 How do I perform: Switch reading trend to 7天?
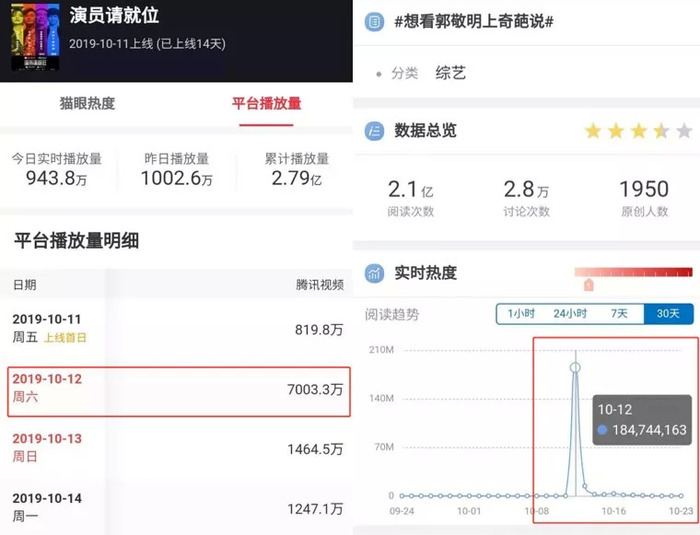[619, 314]
